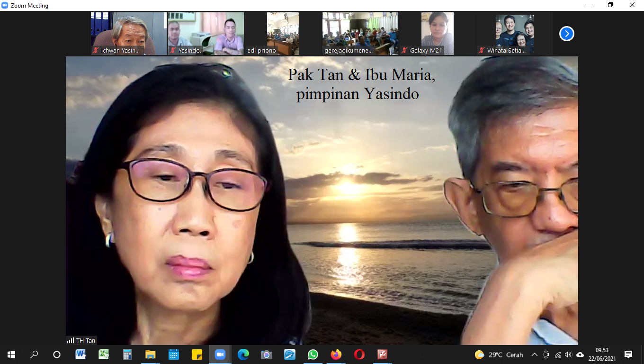Select Winata Setia's video thumbnail
Screen dimensions: 644x364
pos(514,34)
